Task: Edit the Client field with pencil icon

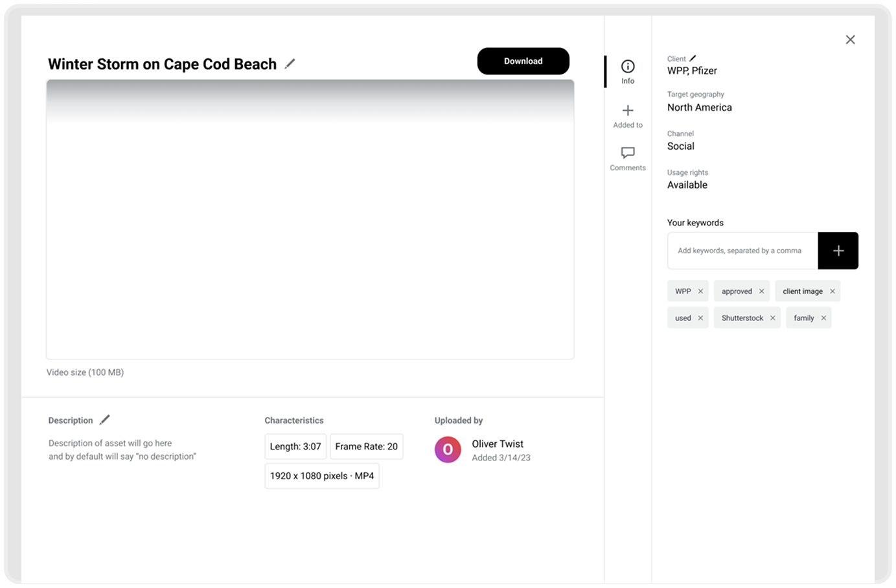Action: (x=693, y=58)
